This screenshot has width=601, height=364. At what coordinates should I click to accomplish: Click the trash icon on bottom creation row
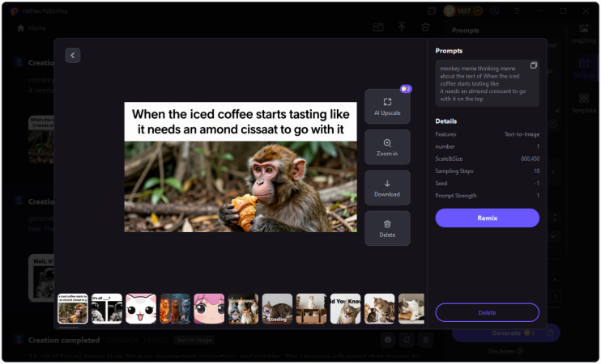pos(425,340)
